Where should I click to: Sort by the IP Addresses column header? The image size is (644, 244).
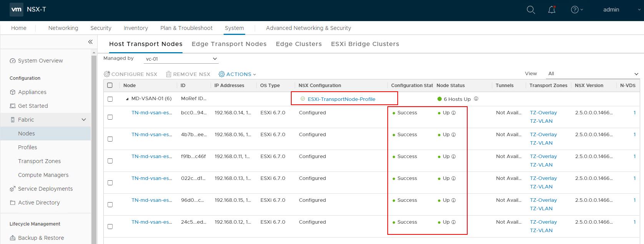pyautogui.click(x=229, y=85)
